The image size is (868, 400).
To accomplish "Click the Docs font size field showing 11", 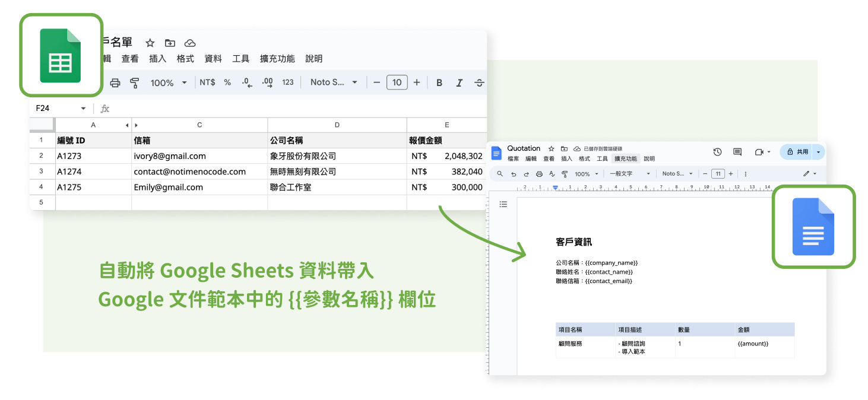I will (718, 174).
